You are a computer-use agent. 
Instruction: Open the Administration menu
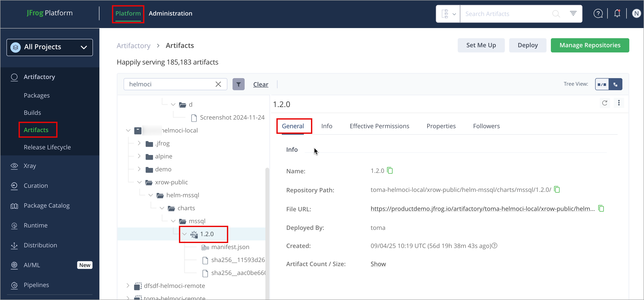(x=170, y=13)
